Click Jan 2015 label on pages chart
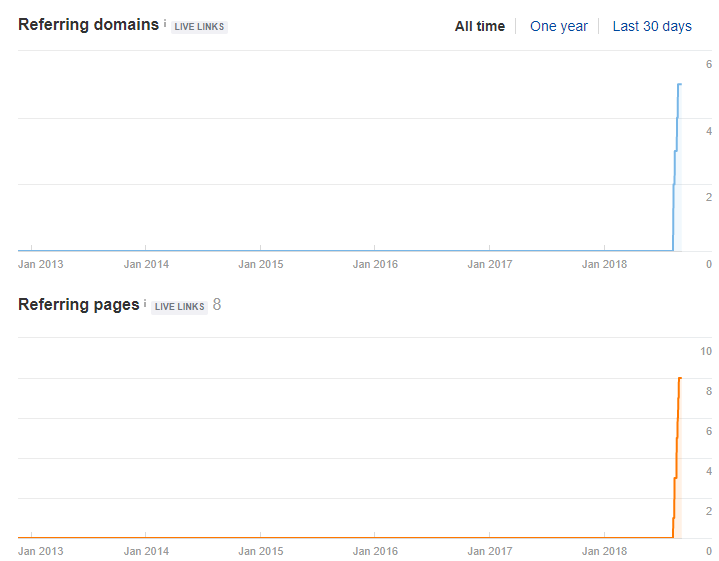 tap(260, 551)
